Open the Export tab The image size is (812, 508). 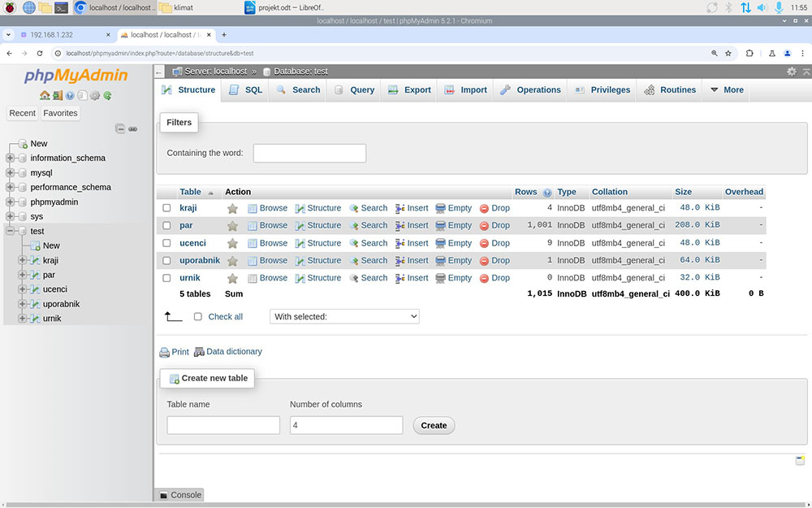coord(409,89)
